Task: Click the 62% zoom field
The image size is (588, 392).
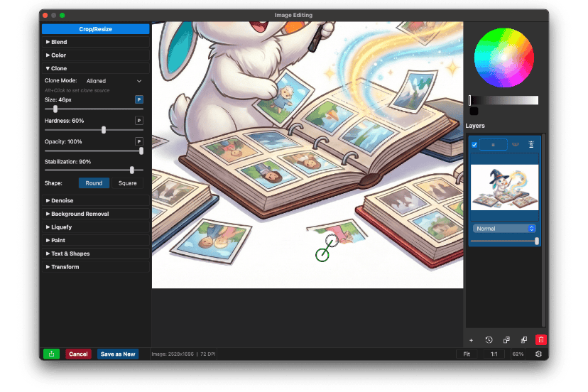Action: pos(518,354)
